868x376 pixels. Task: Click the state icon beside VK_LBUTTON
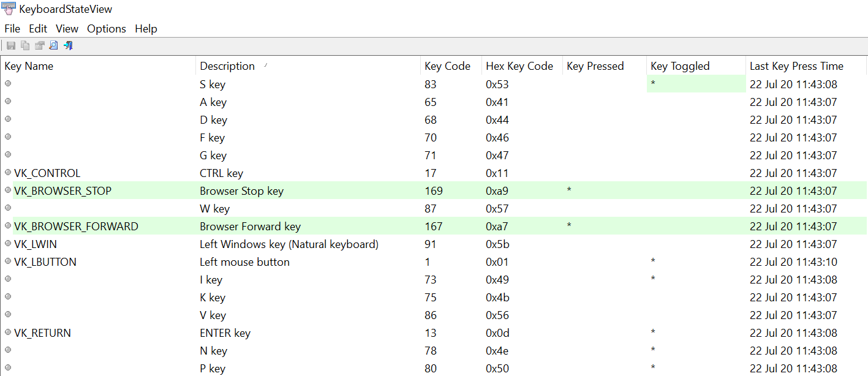click(6, 261)
